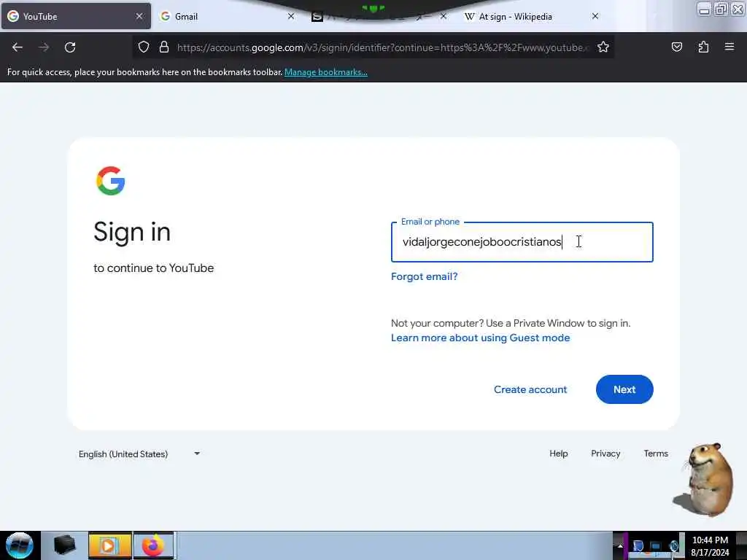
Task: Click the network tray icon
Action: tap(656, 545)
